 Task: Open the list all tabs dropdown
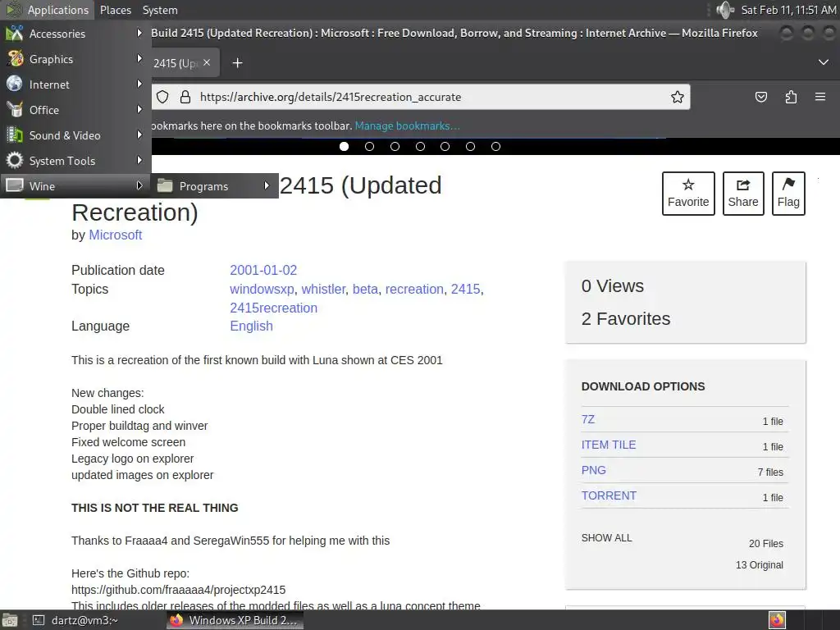tap(824, 62)
